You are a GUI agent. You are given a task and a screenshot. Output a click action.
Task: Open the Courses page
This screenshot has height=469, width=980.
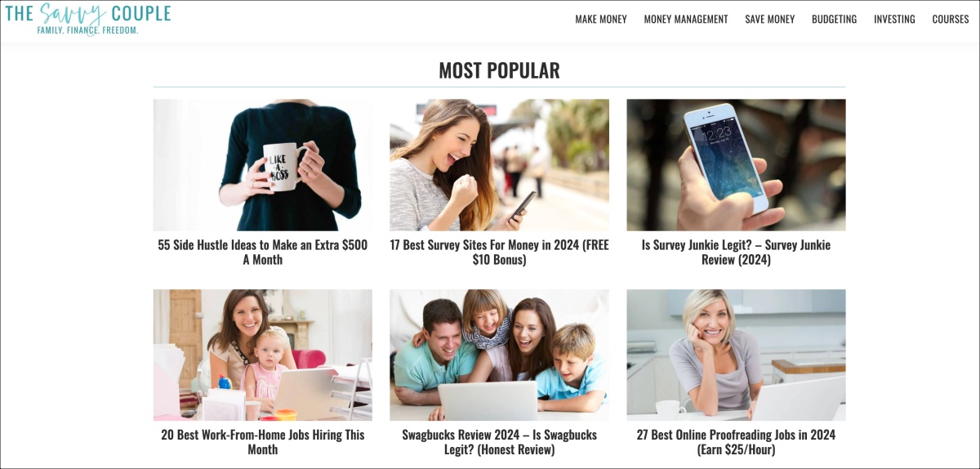[x=951, y=20]
